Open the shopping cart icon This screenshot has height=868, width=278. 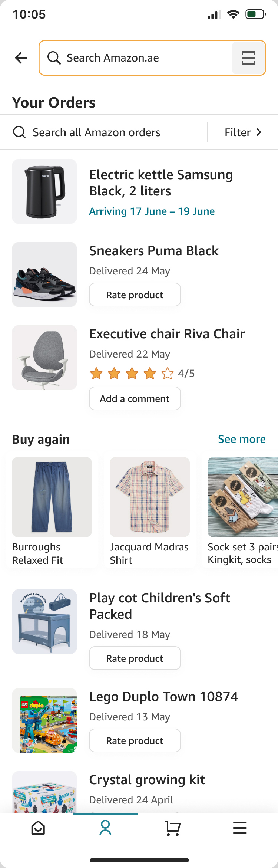pos(173,828)
